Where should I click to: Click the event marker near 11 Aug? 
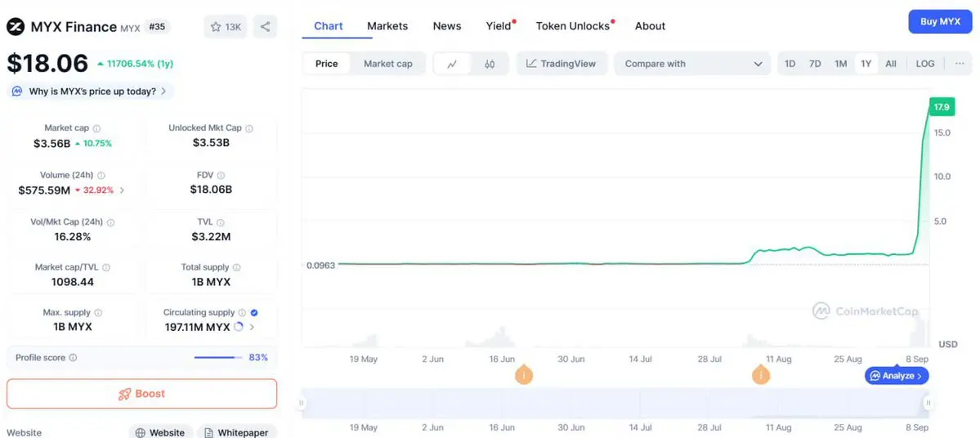click(761, 376)
